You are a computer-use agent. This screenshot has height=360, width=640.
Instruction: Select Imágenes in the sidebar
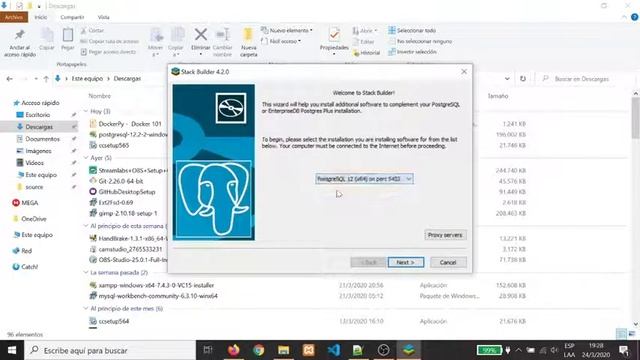34,151
